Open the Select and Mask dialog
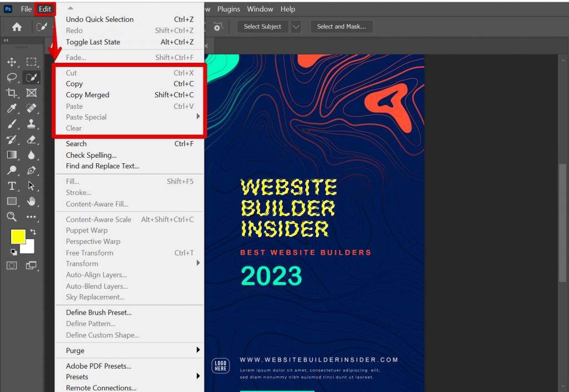This screenshot has width=569, height=392. (x=342, y=26)
